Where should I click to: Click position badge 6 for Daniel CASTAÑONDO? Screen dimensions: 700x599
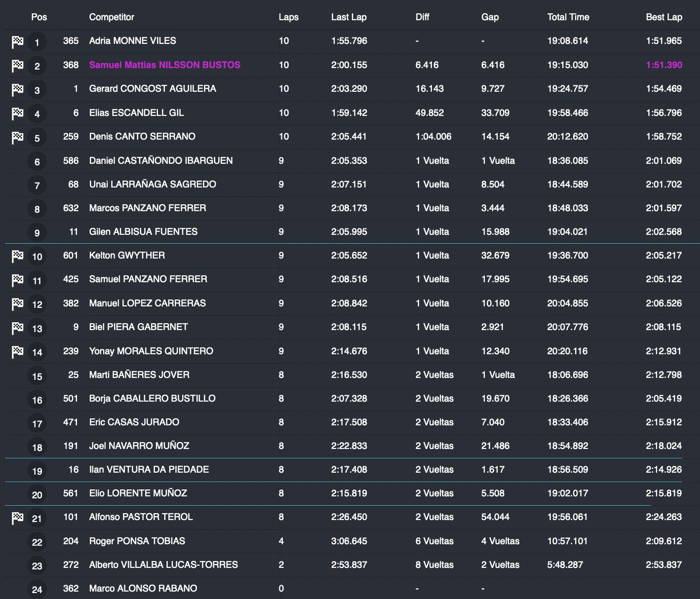click(37, 161)
